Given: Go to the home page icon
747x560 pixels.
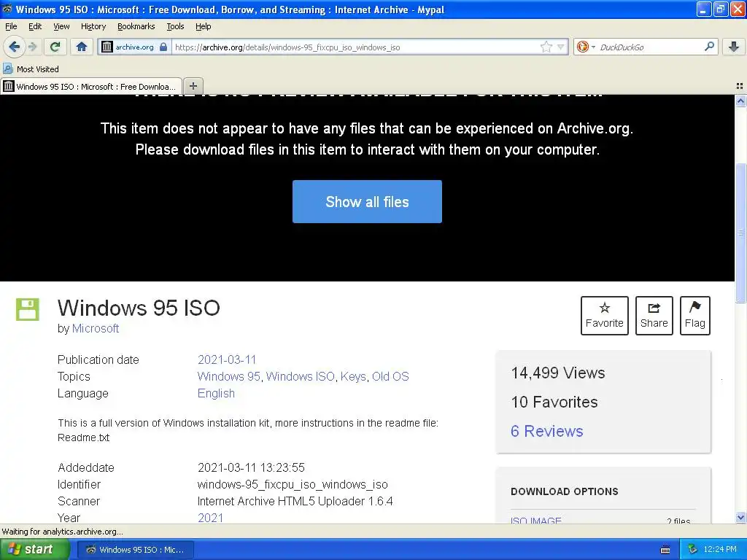Looking at the screenshot, I should [82, 47].
